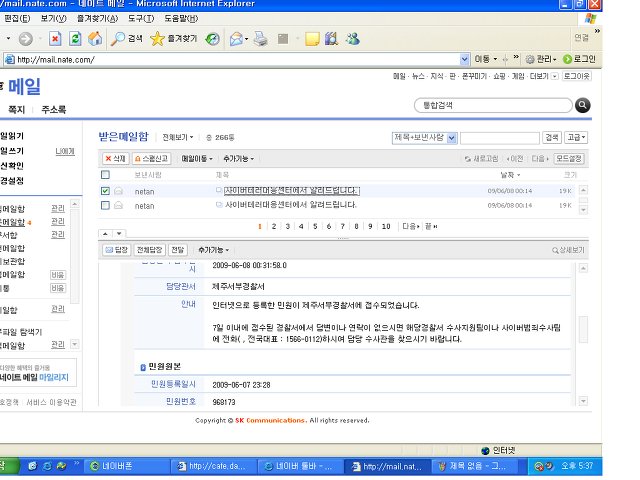Uncheck the first netan mail checkbox
Viewport: 640px width, 480px height.
(x=105, y=191)
